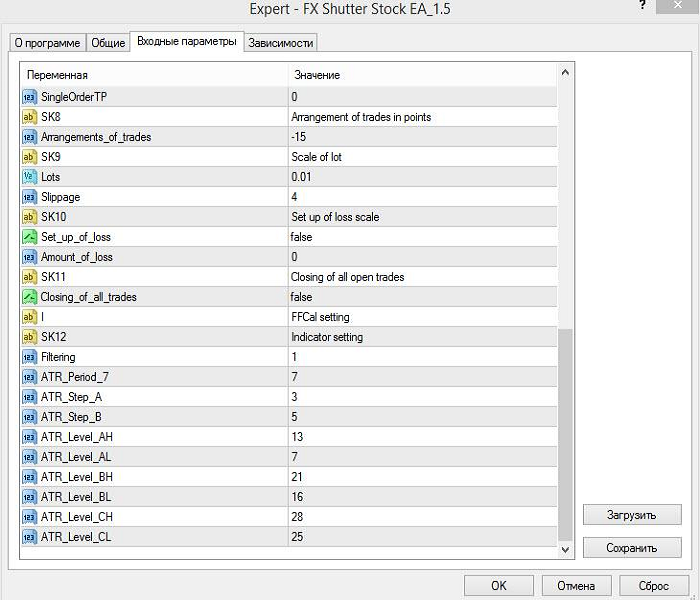Select the ATR_Period_7 variable name

coord(75,377)
